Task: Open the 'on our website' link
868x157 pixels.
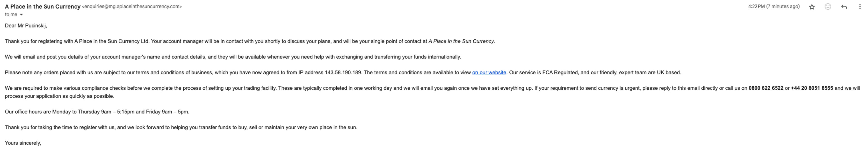Action: (x=489, y=72)
